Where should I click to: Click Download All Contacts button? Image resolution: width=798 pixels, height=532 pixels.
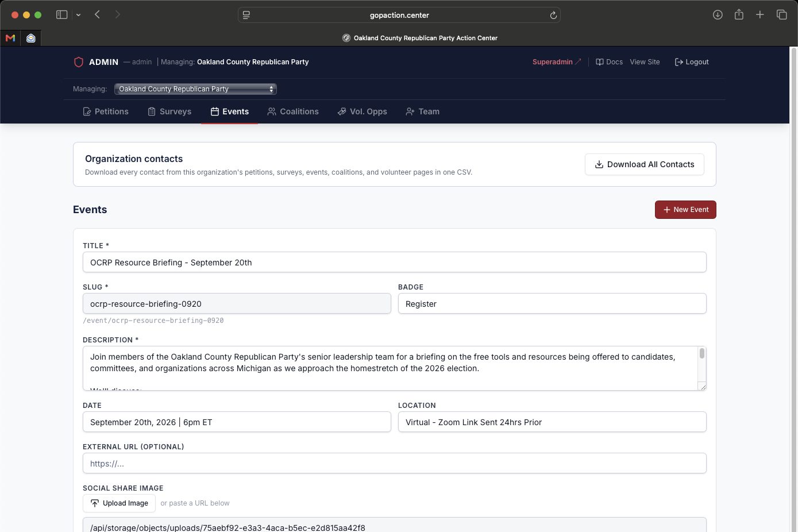coord(645,164)
